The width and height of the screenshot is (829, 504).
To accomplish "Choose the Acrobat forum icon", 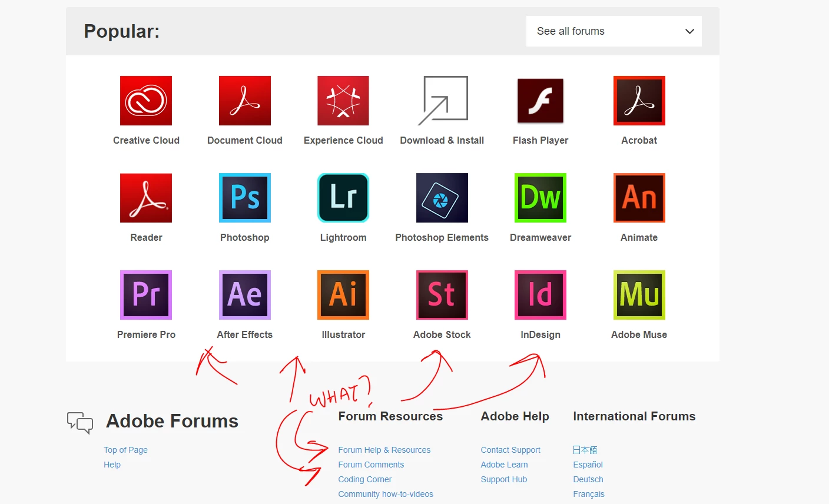I will [639, 101].
